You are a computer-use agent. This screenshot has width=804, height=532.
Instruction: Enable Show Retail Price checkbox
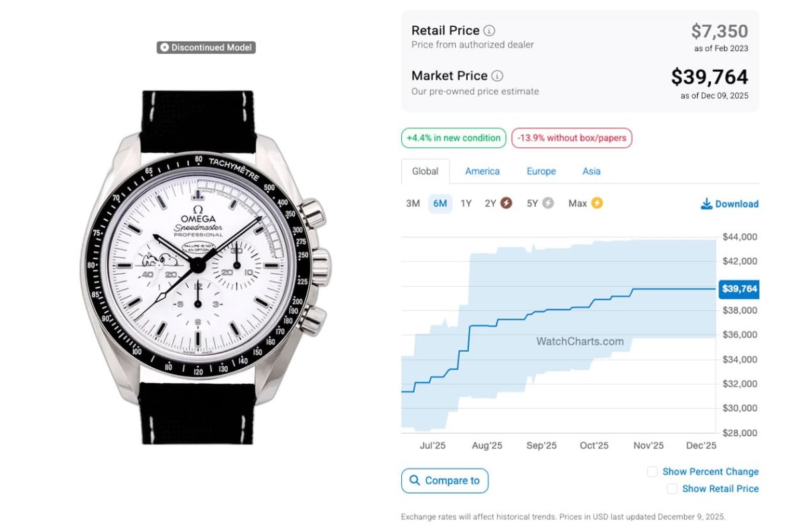(672, 489)
